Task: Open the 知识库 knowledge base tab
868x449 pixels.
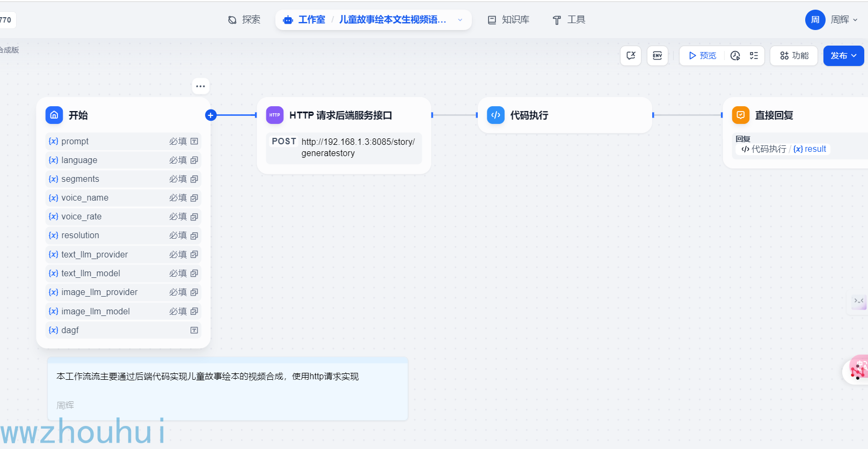Action: (x=508, y=20)
